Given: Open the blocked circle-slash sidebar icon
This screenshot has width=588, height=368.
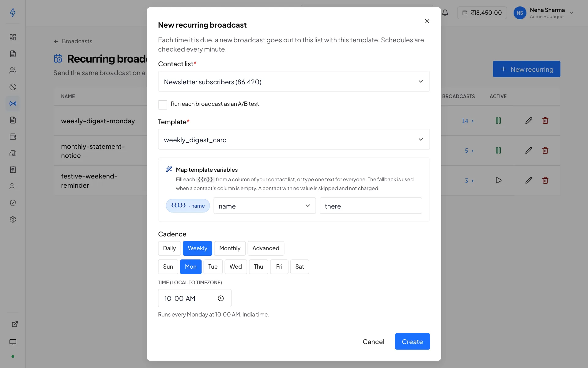Looking at the screenshot, I should click(x=13, y=87).
